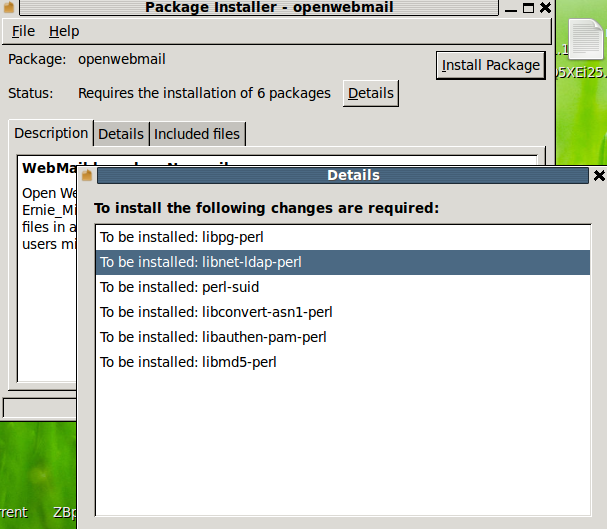Viewport: 607px width, 529px height.
Task: Click the Package Installer title bar icon
Action: 9,7
